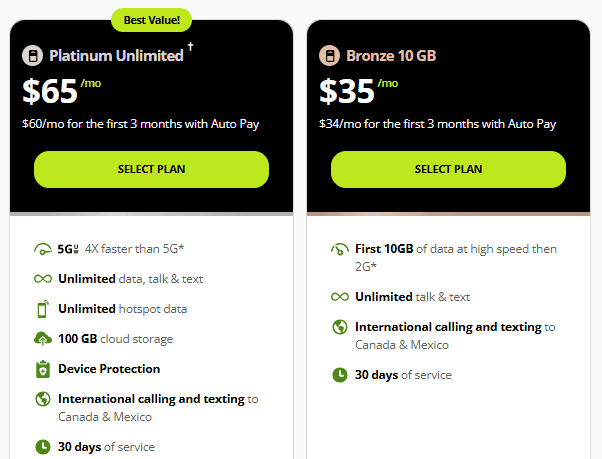Select the Bronze 10 GB plan
This screenshot has width=602, height=459.
coord(448,169)
